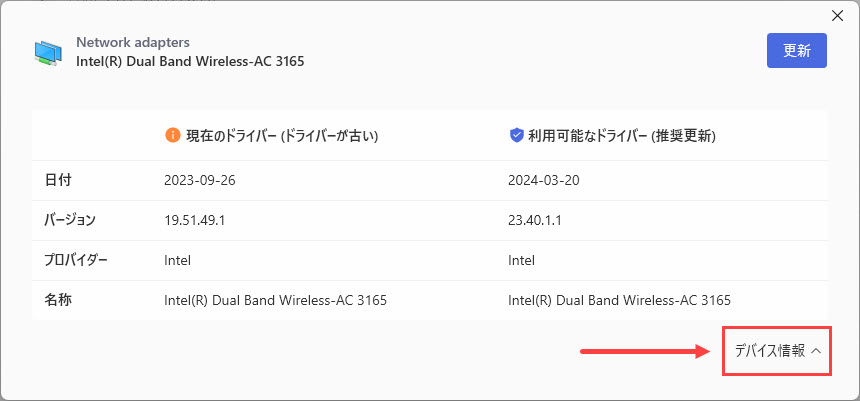Click the orange outdated driver warning icon
Screen dimensions: 860x401
[173, 135]
